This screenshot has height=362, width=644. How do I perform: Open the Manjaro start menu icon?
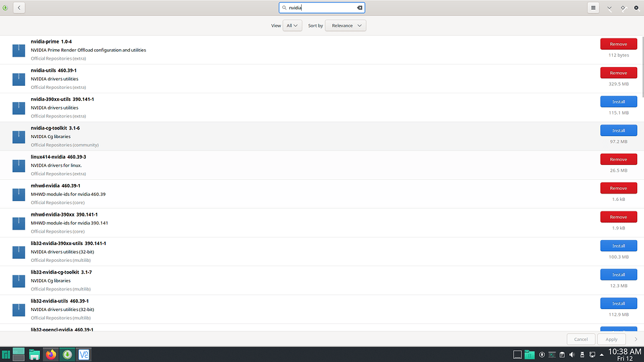(x=6, y=355)
